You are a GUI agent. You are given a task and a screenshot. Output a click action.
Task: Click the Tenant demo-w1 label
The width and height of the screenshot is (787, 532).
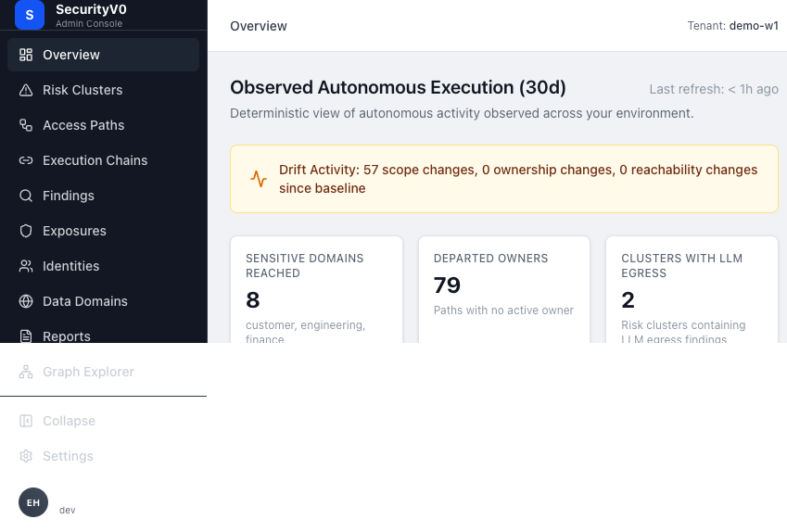pos(733,26)
